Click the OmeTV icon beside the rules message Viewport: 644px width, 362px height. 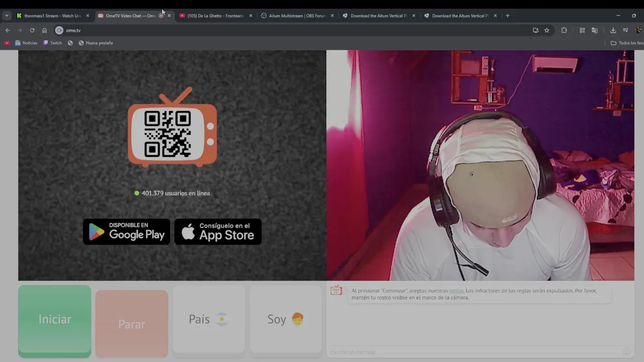click(337, 290)
